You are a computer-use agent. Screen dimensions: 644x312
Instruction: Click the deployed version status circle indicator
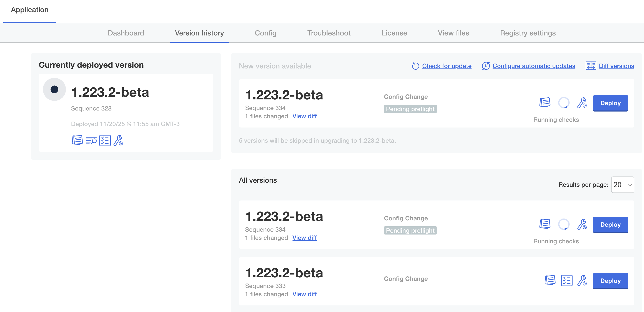pos(54,89)
